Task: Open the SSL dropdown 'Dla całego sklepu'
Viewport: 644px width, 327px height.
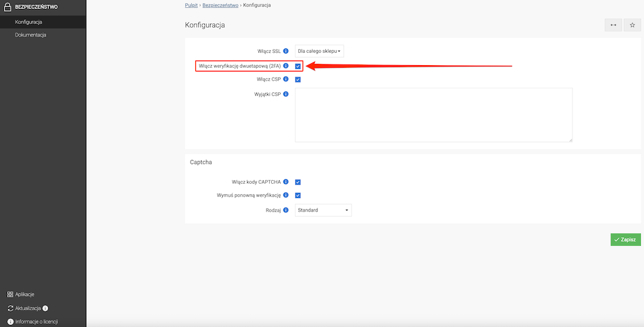Action: 319,51
